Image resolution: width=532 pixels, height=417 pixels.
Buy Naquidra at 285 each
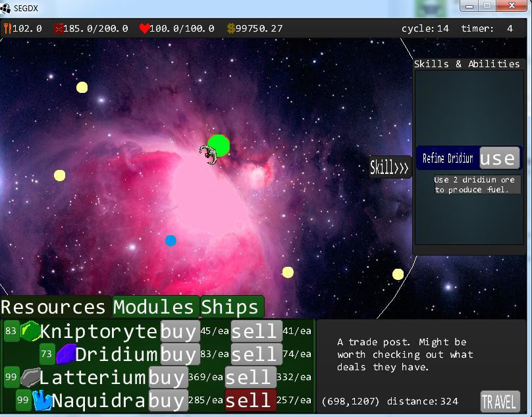pos(169,401)
